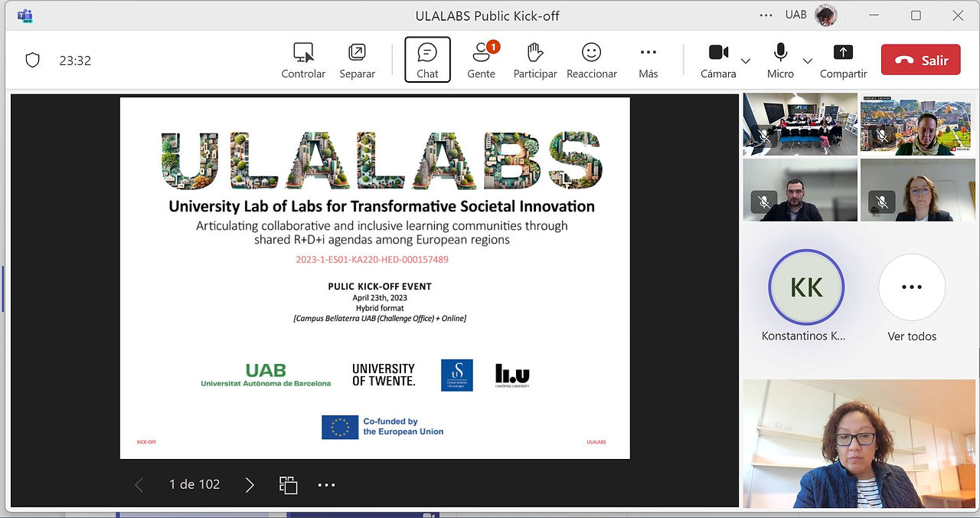Open title bar ellipsis settings menu
This screenshot has width=980, height=518.
coord(766,15)
